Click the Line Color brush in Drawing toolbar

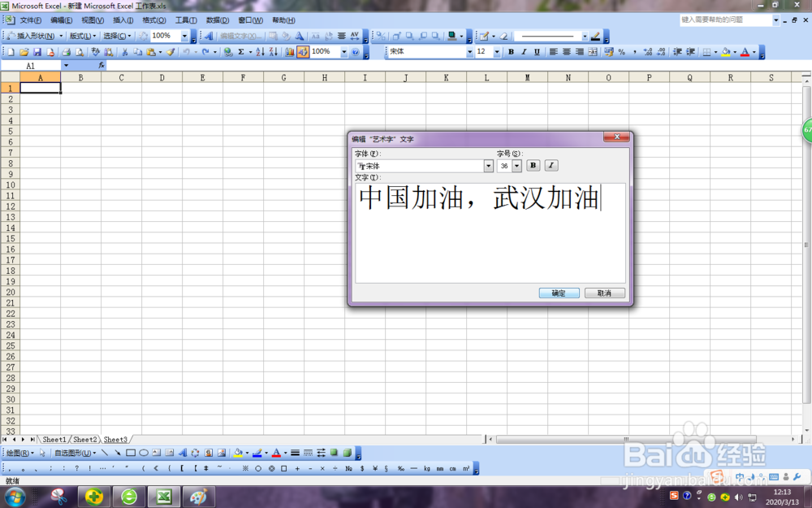(257, 453)
